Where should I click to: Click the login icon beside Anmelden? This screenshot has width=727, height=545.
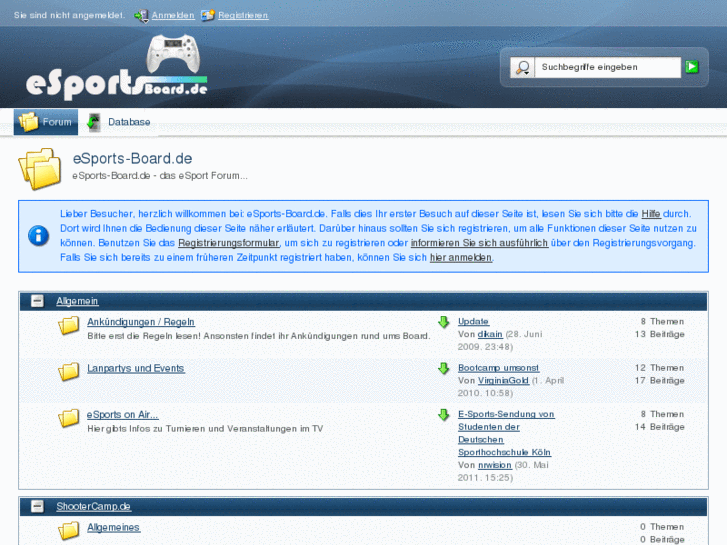(x=141, y=16)
